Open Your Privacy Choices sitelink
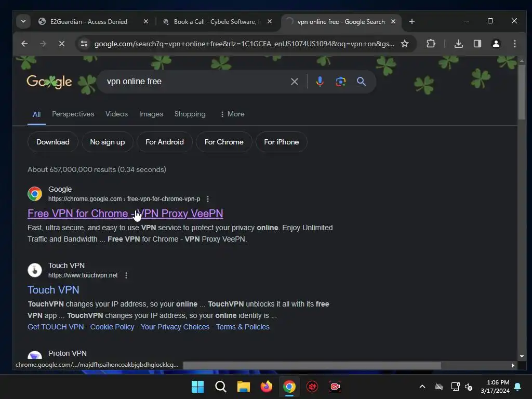The image size is (532, 399). 175,327
